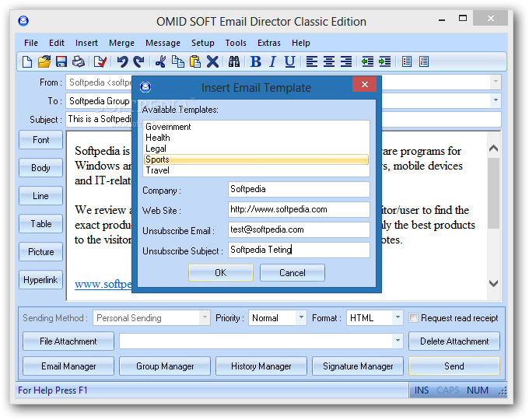Enable Request read receipt checkbox
This screenshot has height=420, width=529.
[x=413, y=318]
